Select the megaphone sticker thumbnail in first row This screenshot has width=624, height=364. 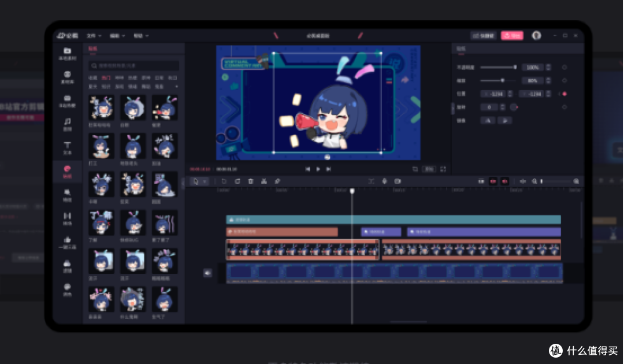click(165, 108)
